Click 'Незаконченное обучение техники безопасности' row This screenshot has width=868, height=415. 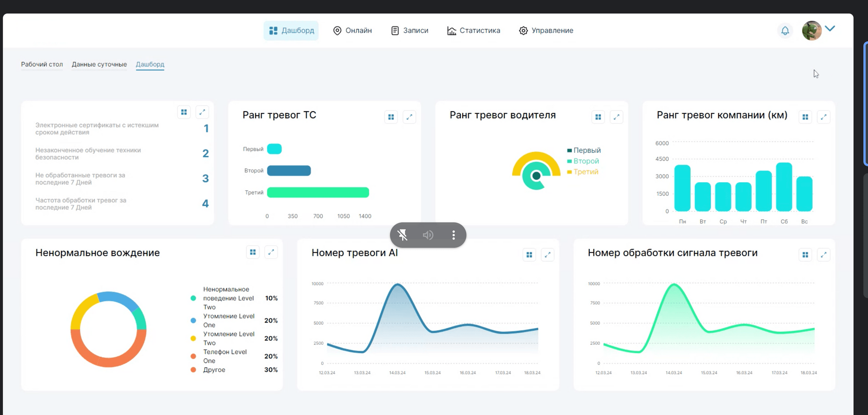pyautogui.click(x=122, y=153)
